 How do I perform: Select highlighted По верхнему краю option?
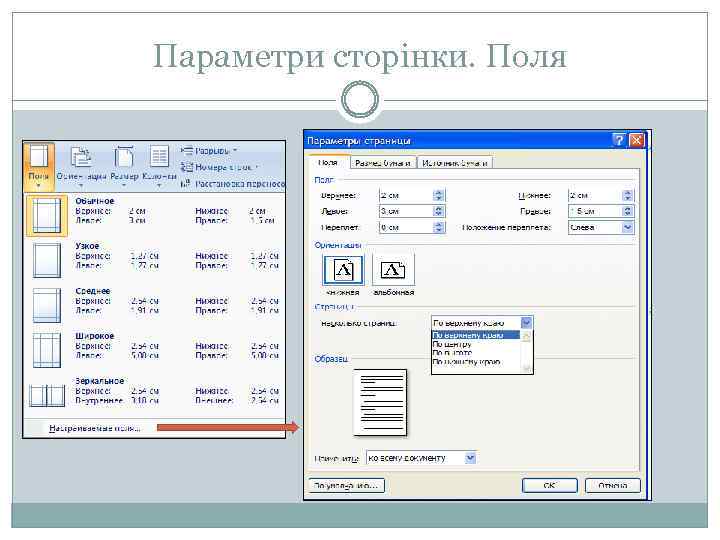coord(476,335)
